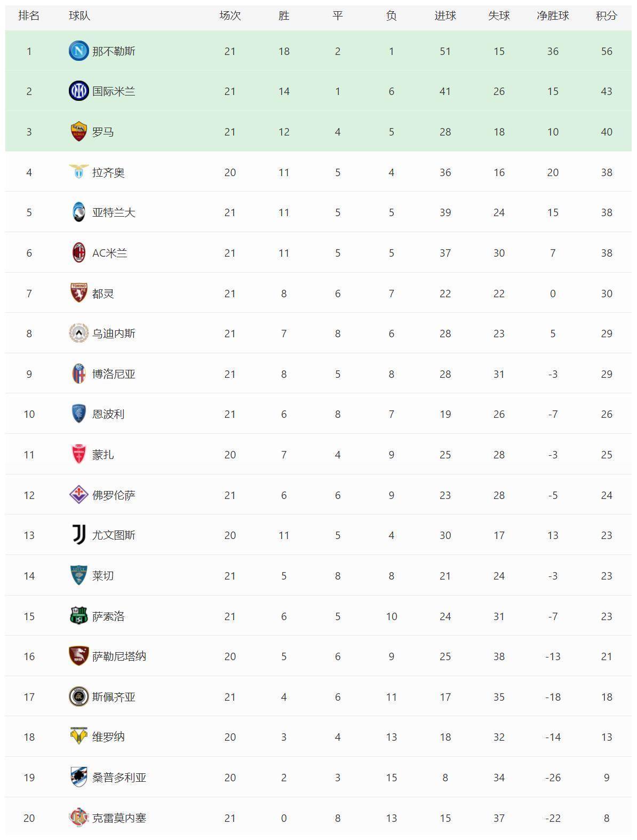Click the Hellas Verona yellow logo
Screen dimensions: 637x840
78,736
